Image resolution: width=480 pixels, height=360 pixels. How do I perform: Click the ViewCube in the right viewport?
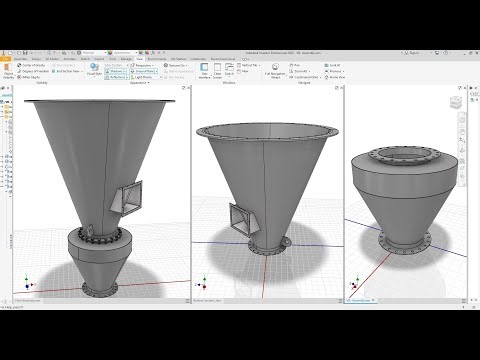(456, 102)
